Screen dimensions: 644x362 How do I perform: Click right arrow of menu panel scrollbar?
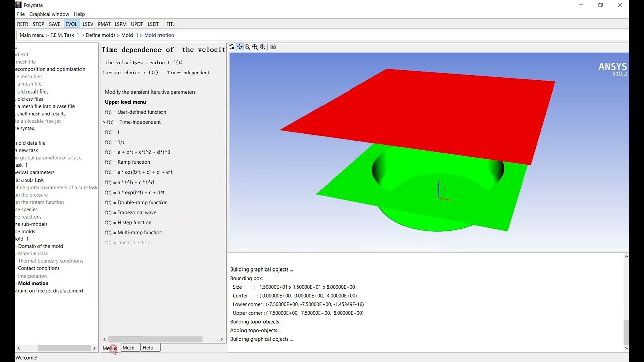(221, 339)
